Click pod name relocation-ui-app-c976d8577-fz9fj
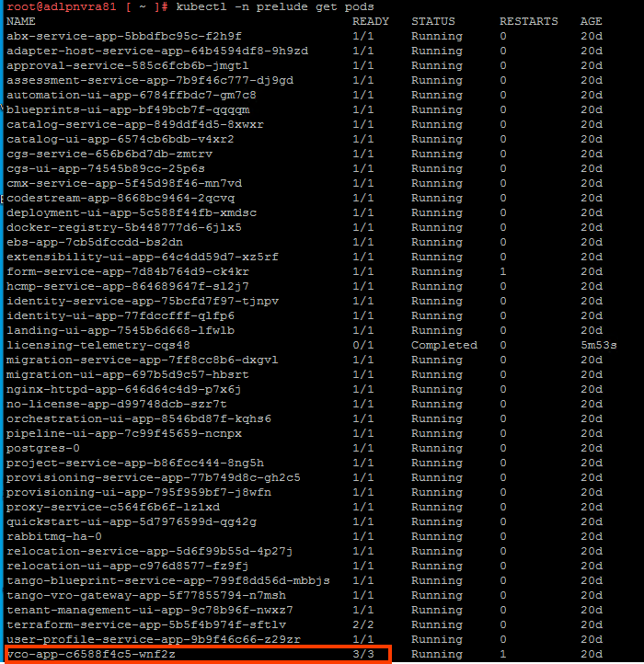Image resolution: width=644 pixels, height=664 pixels. click(128, 566)
